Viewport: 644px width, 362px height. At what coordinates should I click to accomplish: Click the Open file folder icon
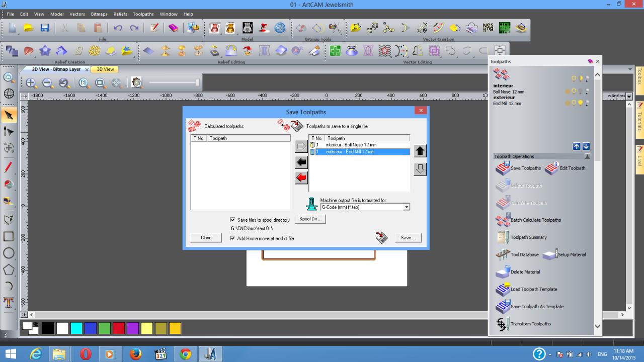pos(29,29)
